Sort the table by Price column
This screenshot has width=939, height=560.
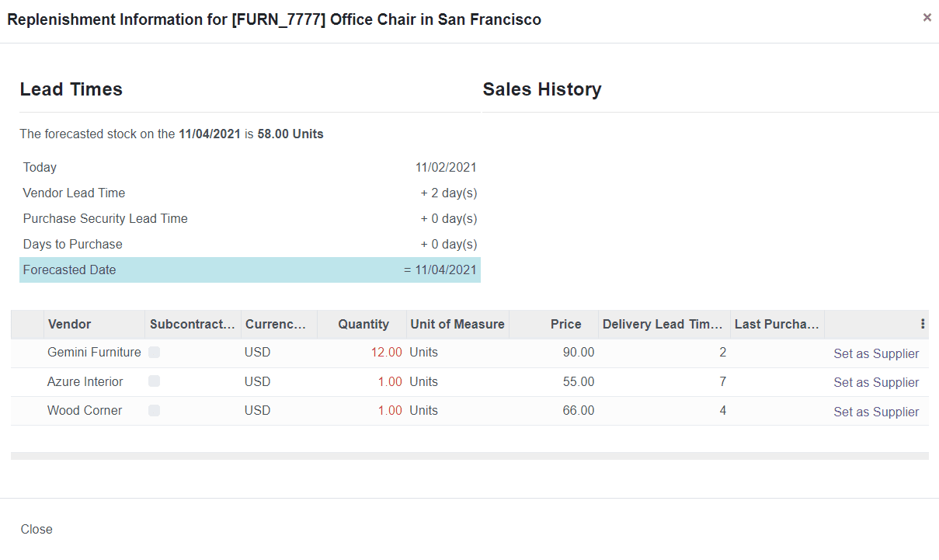click(x=565, y=324)
